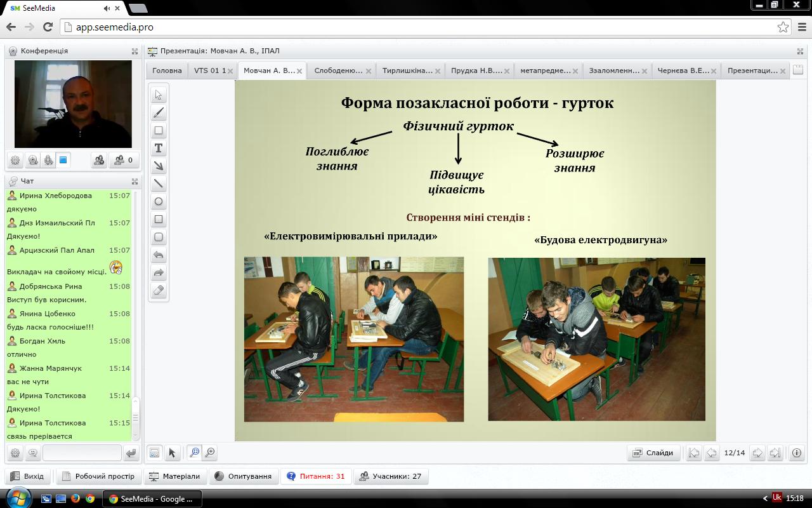Switch to the Головна tab
Screen dimensions: 812x508
[x=167, y=70]
